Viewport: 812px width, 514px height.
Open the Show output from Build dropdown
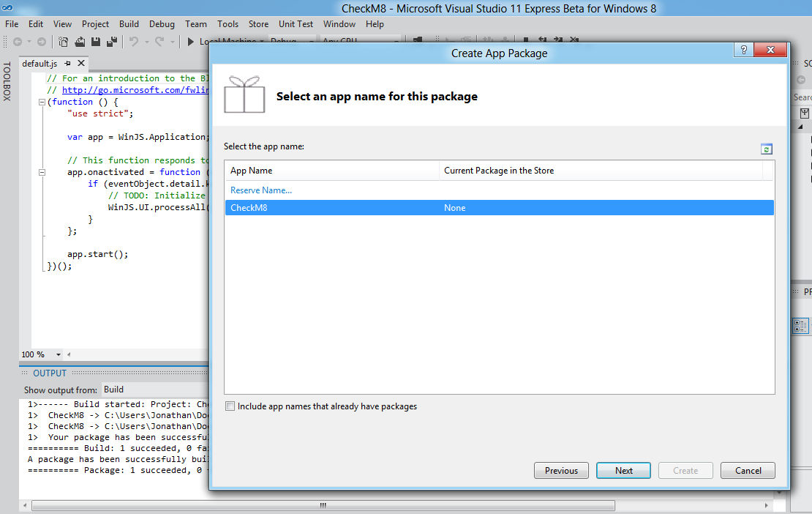155,390
